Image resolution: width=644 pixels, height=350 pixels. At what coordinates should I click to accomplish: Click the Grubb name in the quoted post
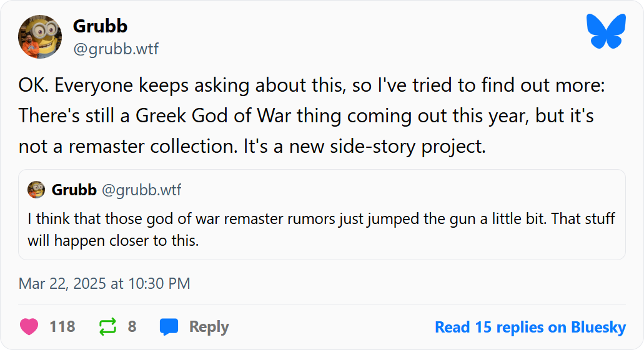[x=74, y=190]
